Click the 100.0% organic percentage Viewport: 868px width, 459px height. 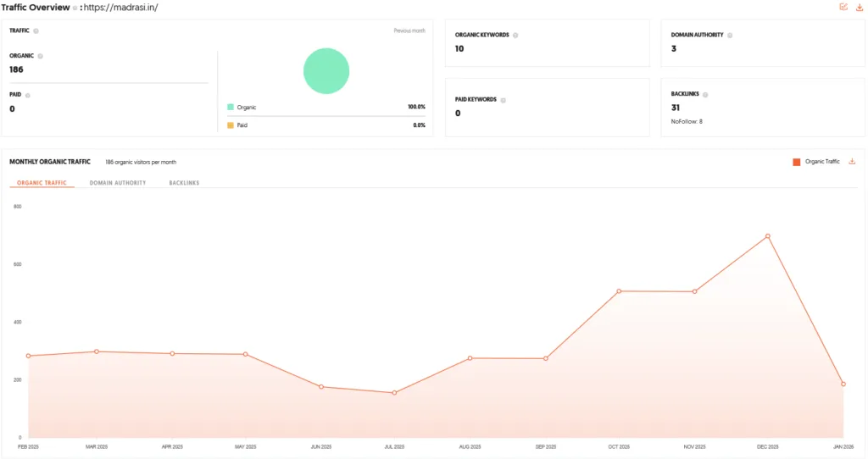[x=417, y=107]
